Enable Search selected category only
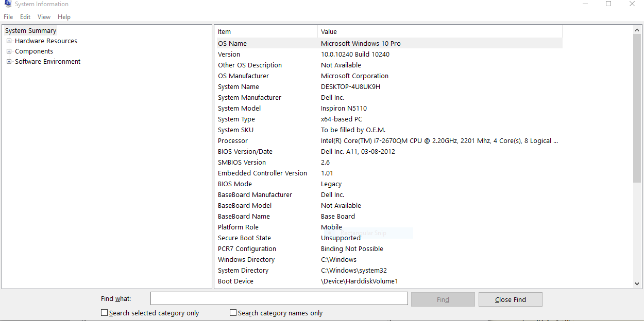 (105, 313)
